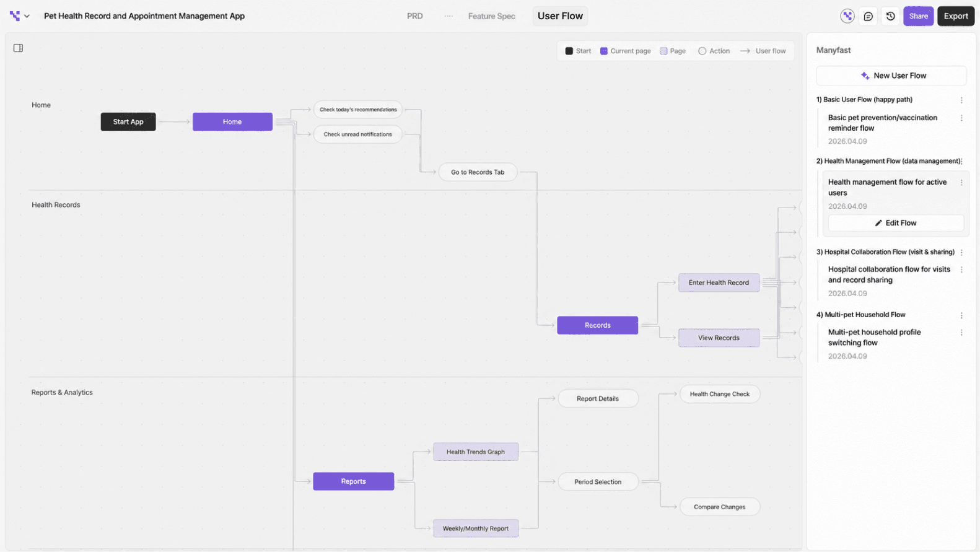Click Go to Records Tab node
Screen dimensions: 980x552
click(478, 172)
